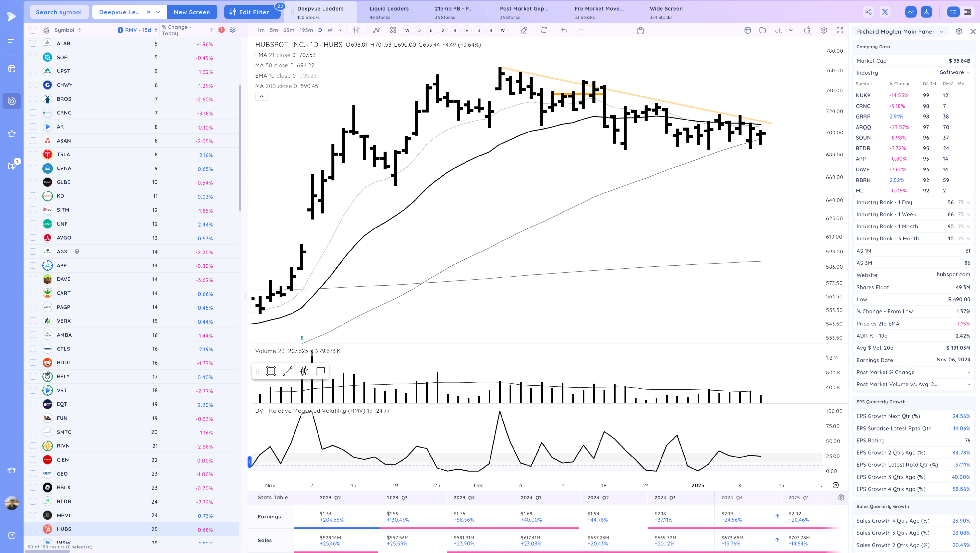Share to X (Twitter) icon
This screenshot has width=980, height=553.
pyautogui.click(x=885, y=12)
